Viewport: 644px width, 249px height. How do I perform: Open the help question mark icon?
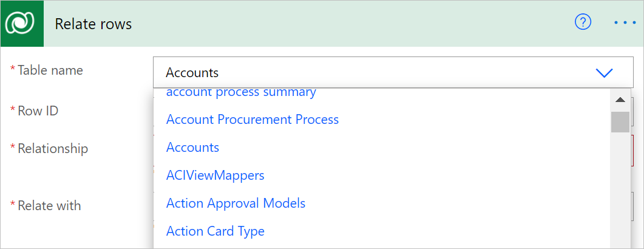[x=583, y=22]
